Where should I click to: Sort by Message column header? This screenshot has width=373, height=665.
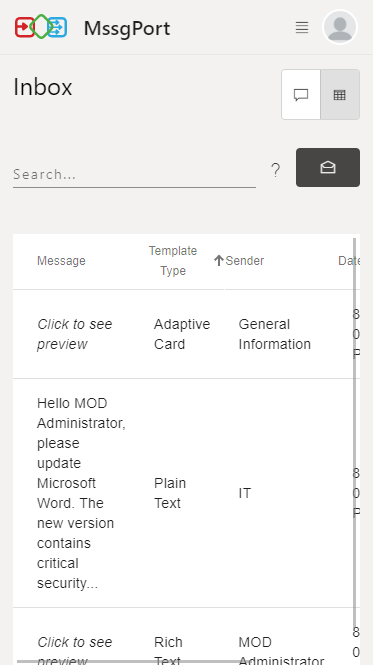[61, 261]
